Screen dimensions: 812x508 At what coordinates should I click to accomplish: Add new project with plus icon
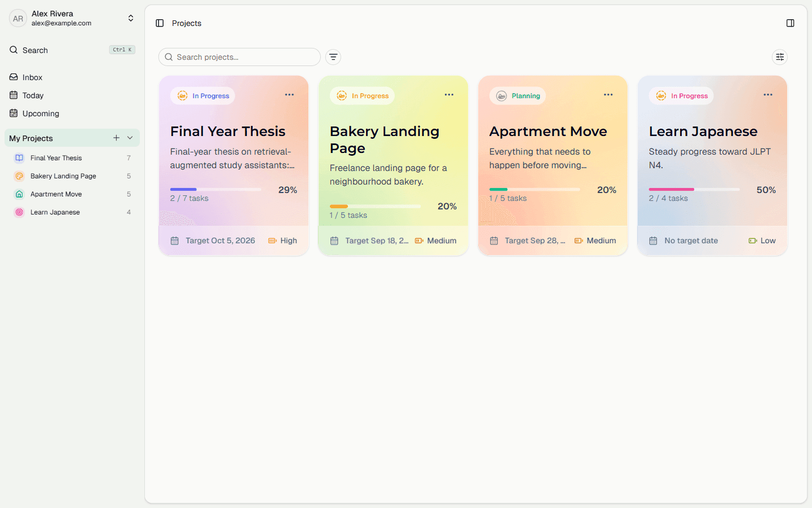tap(116, 138)
